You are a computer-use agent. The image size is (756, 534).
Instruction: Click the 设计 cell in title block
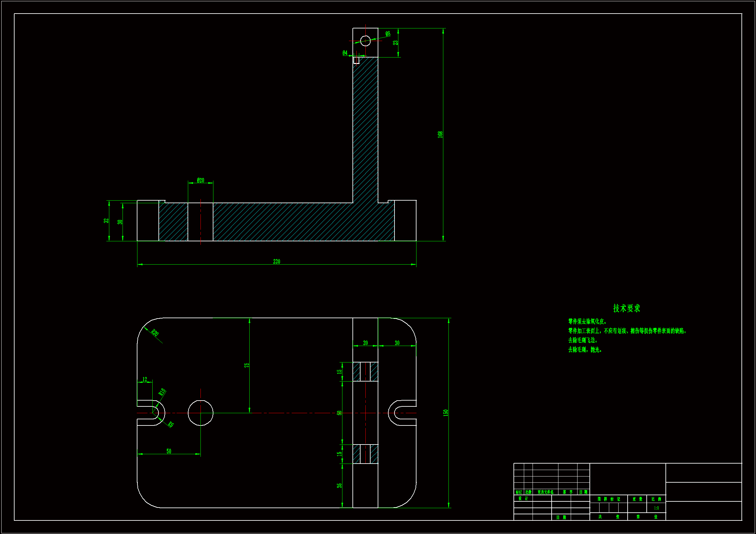(x=523, y=498)
